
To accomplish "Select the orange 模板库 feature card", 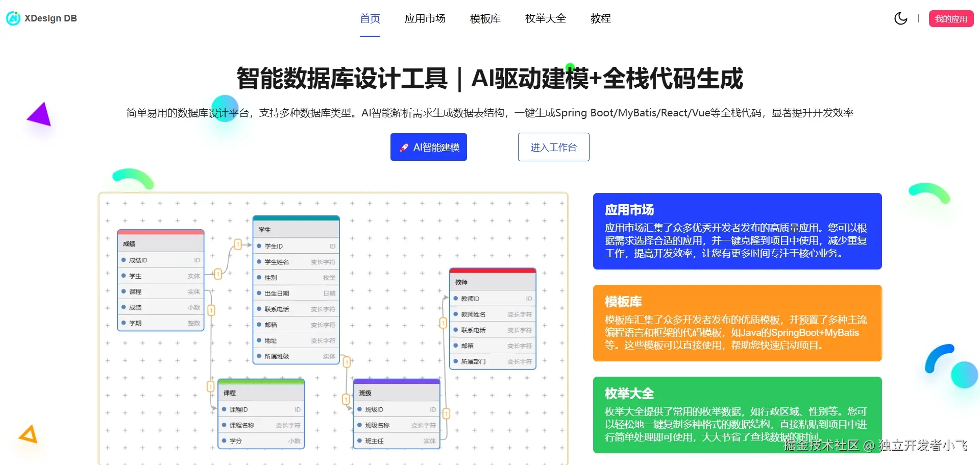I will tap(737, 323).
